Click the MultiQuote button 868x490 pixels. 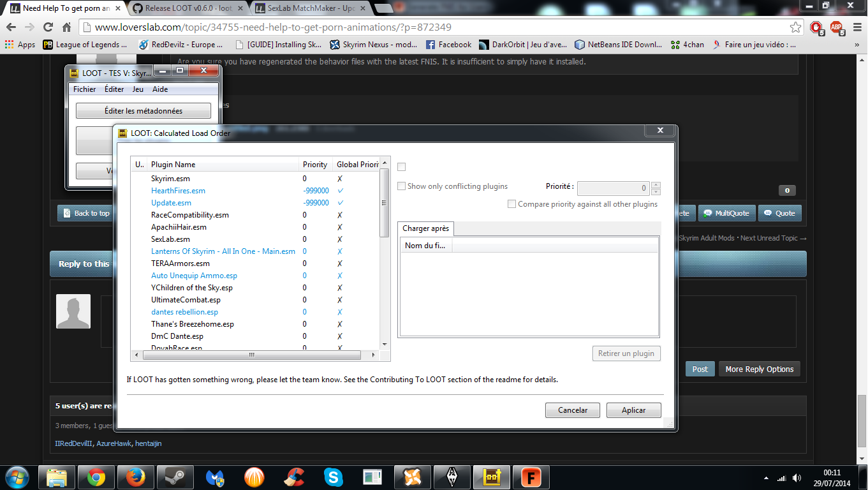[727, 213]
